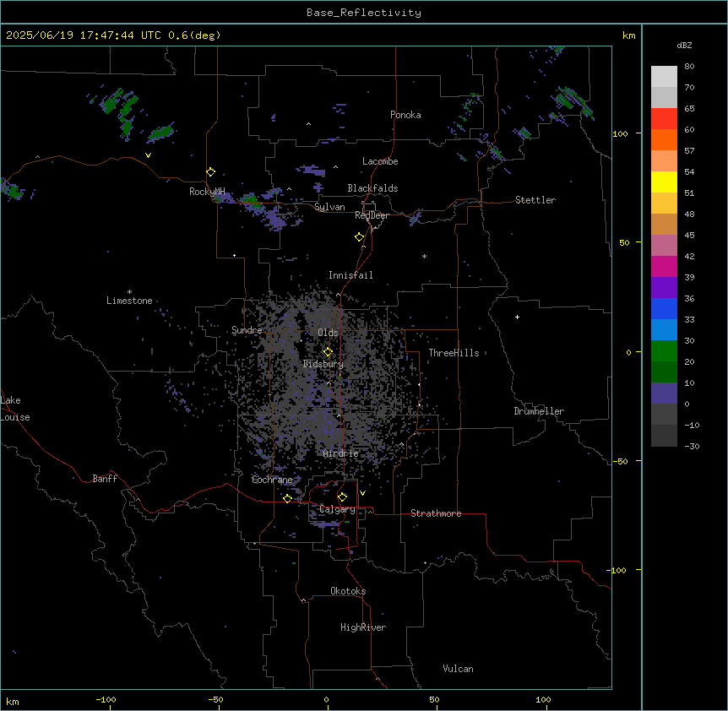Click the Lake Louise label

pyautogui.click(x=15, y=409)
